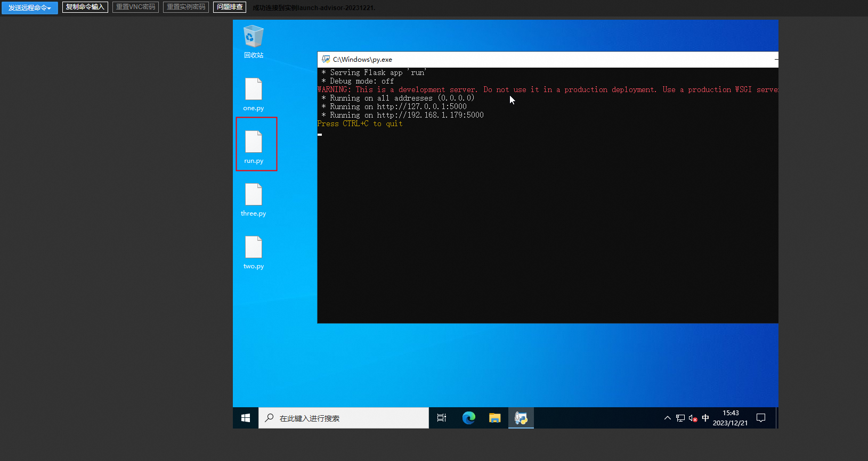
Task: Select the two.py desktop file
Action: (x=254, y=252)
